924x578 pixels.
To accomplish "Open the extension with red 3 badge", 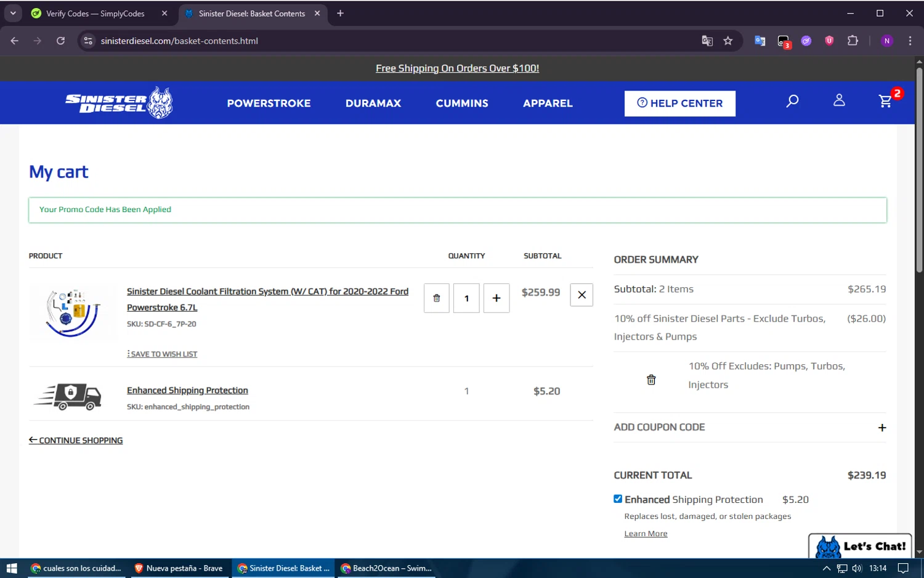I will 784,41.
